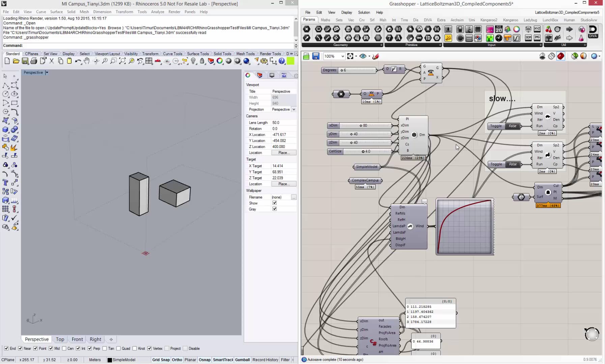Enable the Cen object snap checkbox
Image resolution: width=605 pixels, height=364 pixels.
(x=64, y=348)
